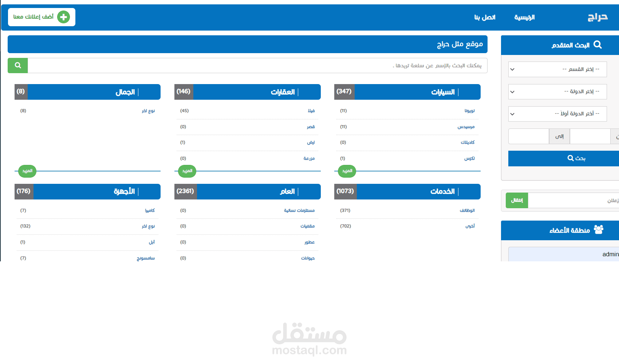This screenshot has width=619, height=364.
Task: Click the lower price range input before إلى
Action: tap(590, 136)
